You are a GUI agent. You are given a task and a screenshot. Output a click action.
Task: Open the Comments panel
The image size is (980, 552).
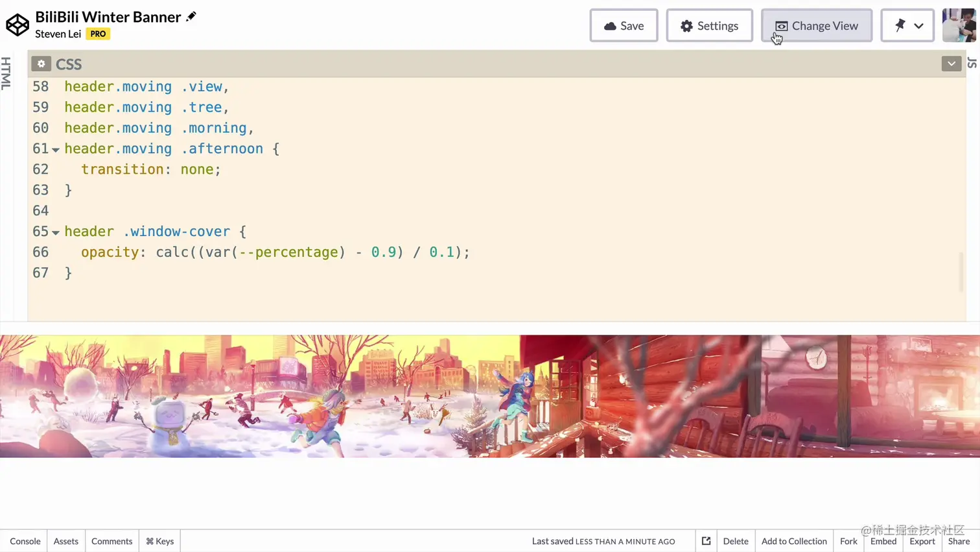point(111,541)
